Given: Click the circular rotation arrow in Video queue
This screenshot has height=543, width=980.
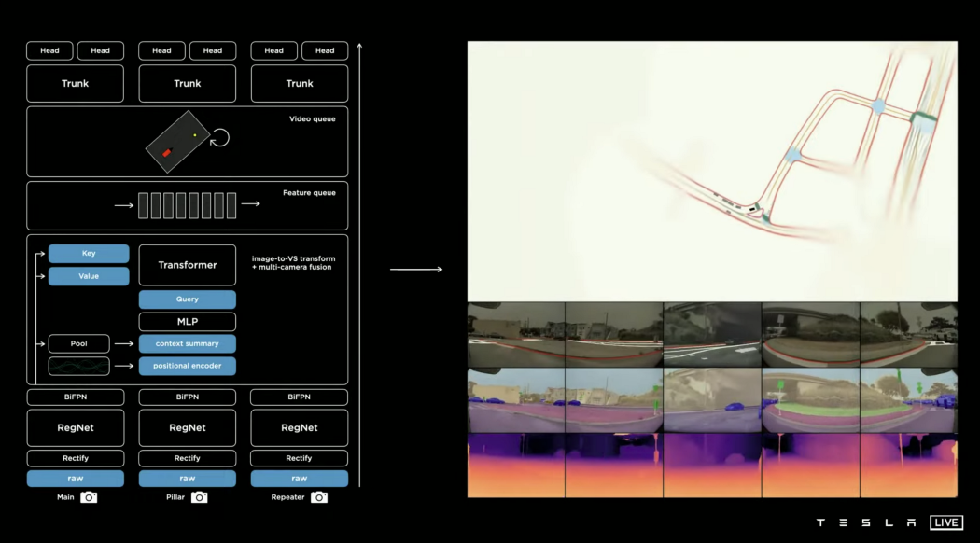Looking at the screenshot, I should [219, 137].
